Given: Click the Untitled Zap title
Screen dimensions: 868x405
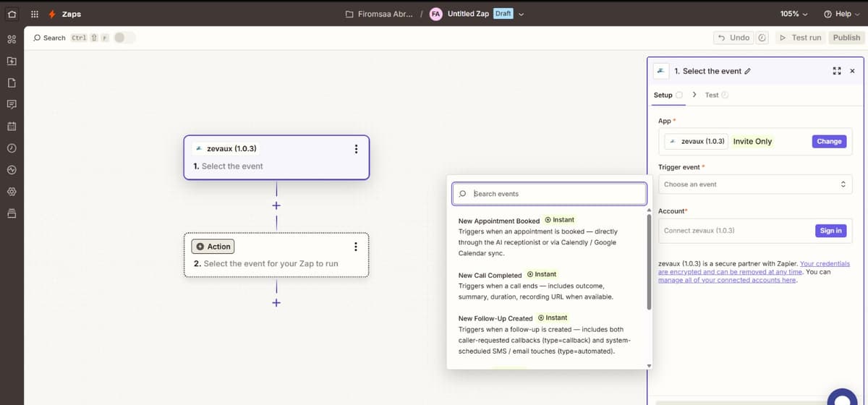Looking at the screenshot, I should click(468, 14).
